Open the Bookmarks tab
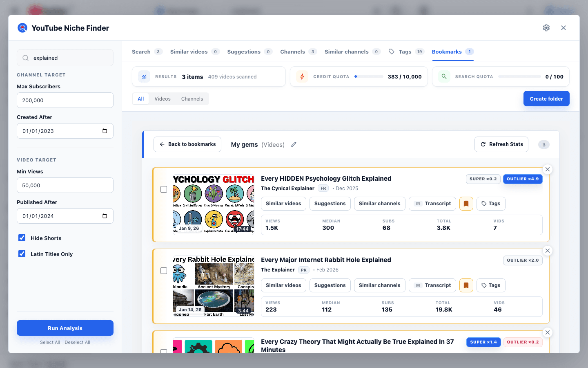The width and height of the screenshot is (588, 368). [452, 52]
